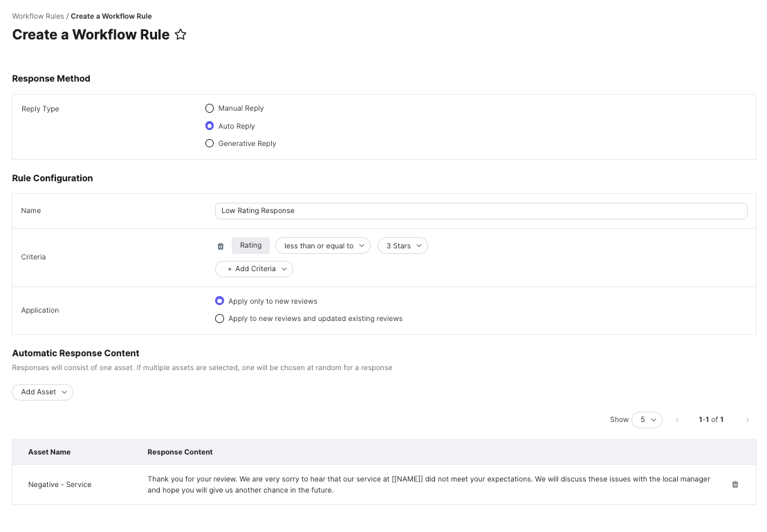
Task: Expand the Add Criteria dropdown
Action: (254, 269)
